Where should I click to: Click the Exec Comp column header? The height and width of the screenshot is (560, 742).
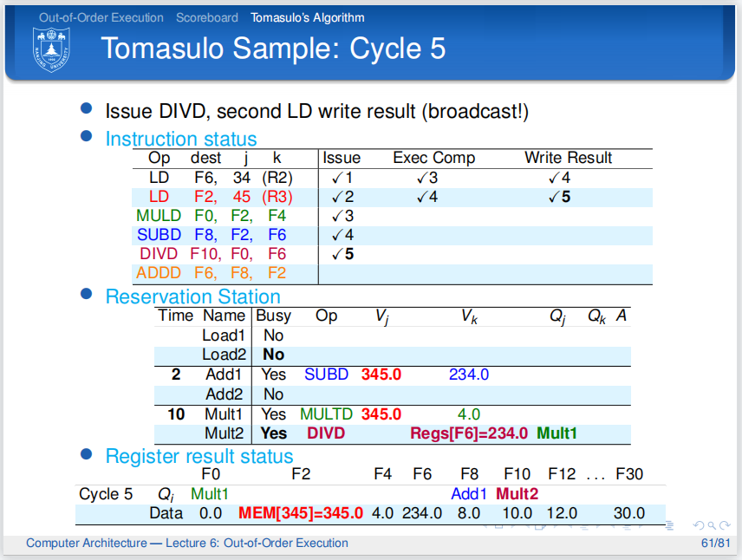[434, 158]
